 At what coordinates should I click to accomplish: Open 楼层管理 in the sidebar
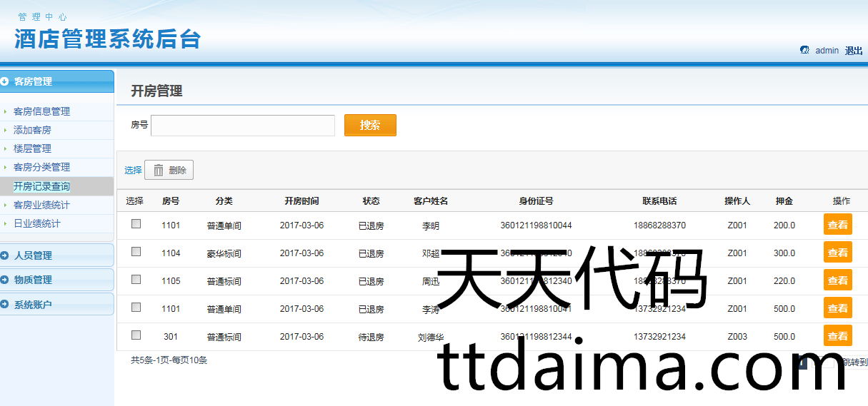[x=33, y=148]
